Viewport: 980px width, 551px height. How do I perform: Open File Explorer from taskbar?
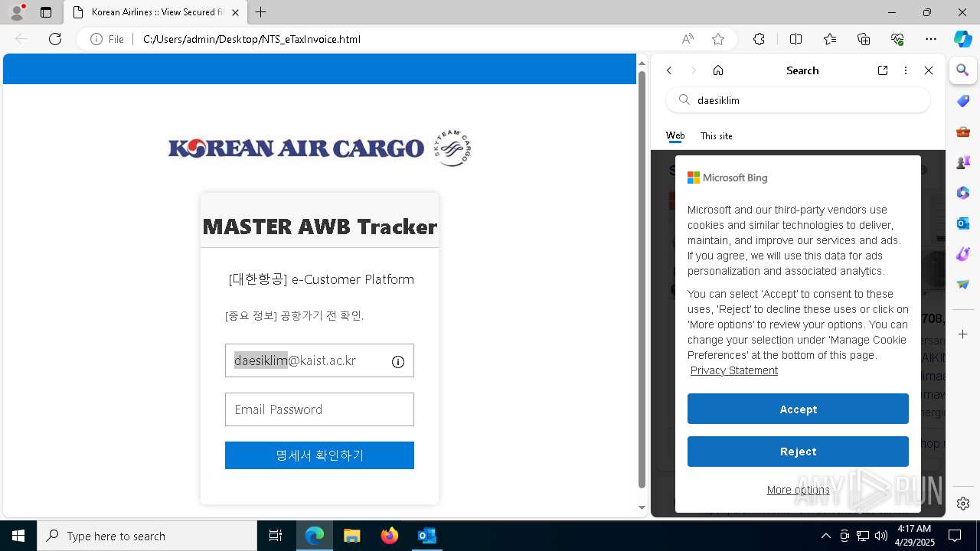point(351,536)
